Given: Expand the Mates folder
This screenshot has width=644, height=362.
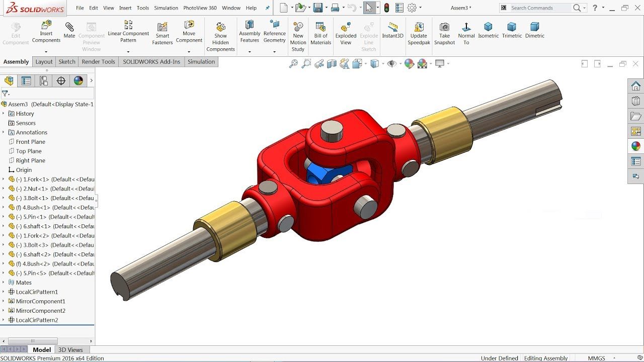Looking at the screenshot, I should [4, 283].
